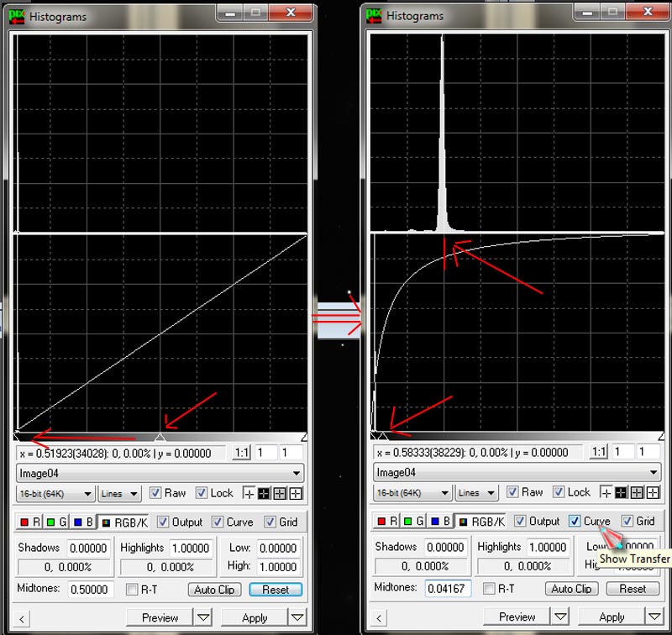Screen dimensions: 672x635
Task: Click the left-arrow collapse button in right Histograms window
Action: click(378, 617)
